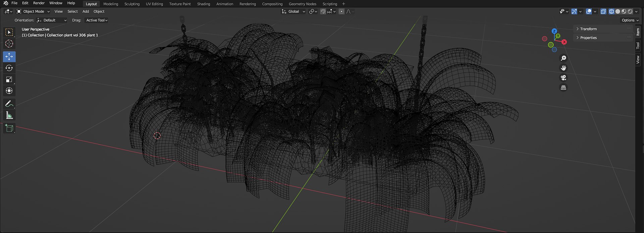The image size is (644, 233).
Task: Select the Select Box tool
Action: pos(9,32)
